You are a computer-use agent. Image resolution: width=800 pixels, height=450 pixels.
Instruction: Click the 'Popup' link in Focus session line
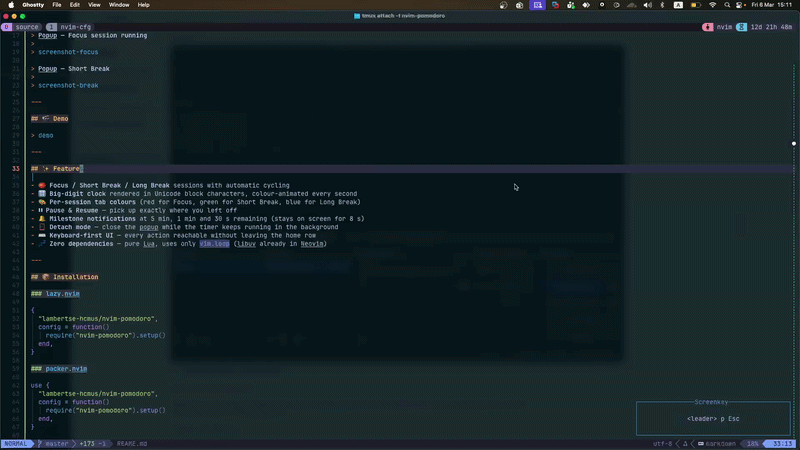tap(47, 36)
